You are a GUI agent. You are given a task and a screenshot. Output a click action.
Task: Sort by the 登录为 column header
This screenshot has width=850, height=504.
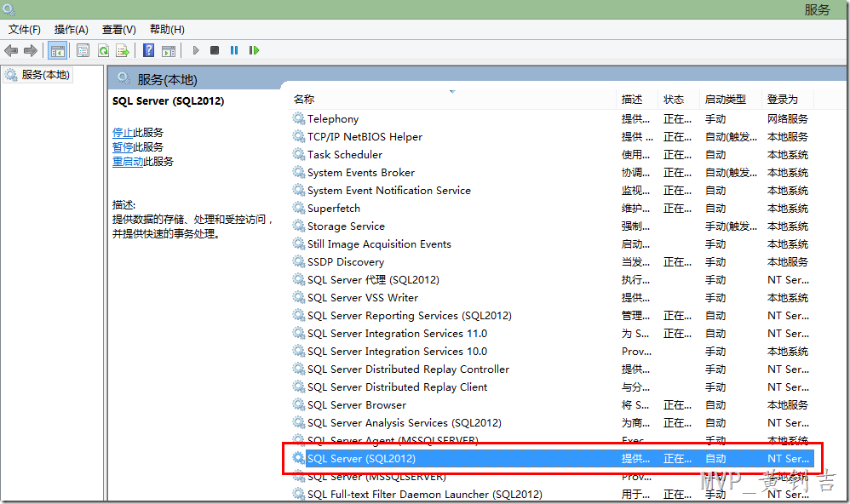pos(788,99)
